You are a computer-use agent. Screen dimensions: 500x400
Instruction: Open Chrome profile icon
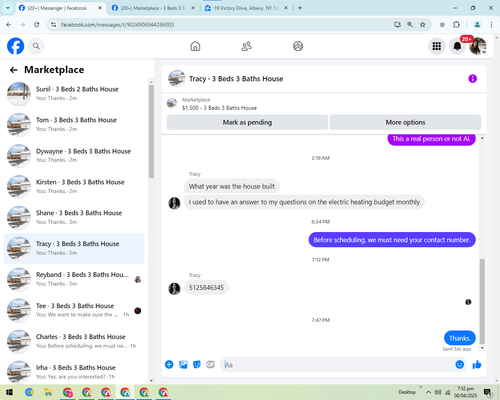click(477, 25)
